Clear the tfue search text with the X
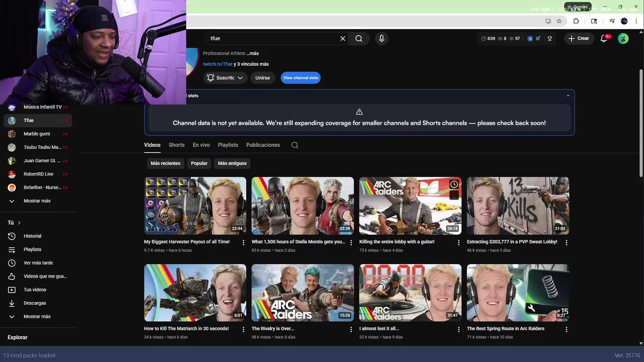This screenshot has height=362, width=644. 343,38
